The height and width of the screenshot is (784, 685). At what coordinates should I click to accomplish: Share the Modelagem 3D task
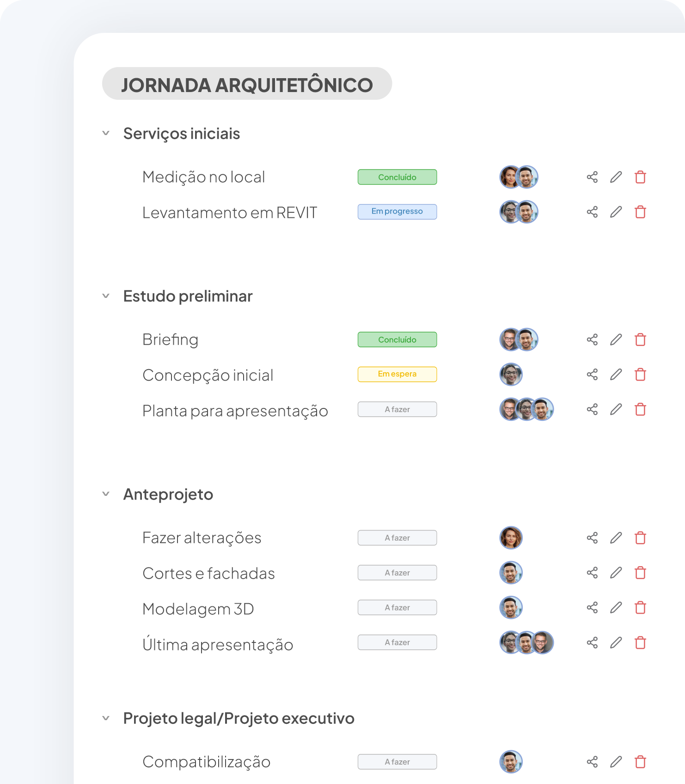click(592, 608)
